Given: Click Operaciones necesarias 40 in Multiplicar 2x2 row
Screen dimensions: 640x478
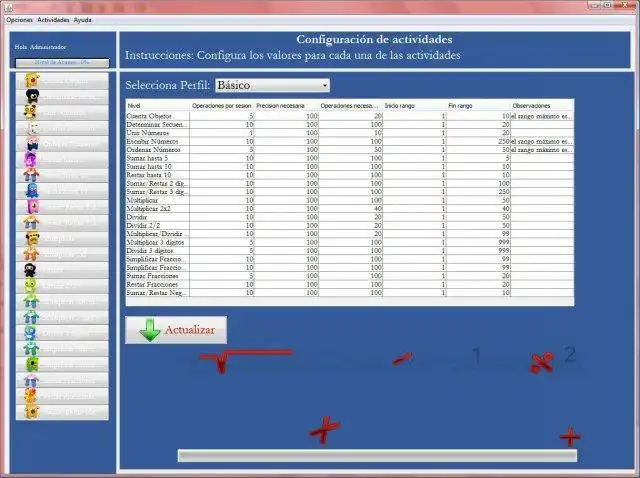Looking at the screenshot, I should click(x=350, y=209).
